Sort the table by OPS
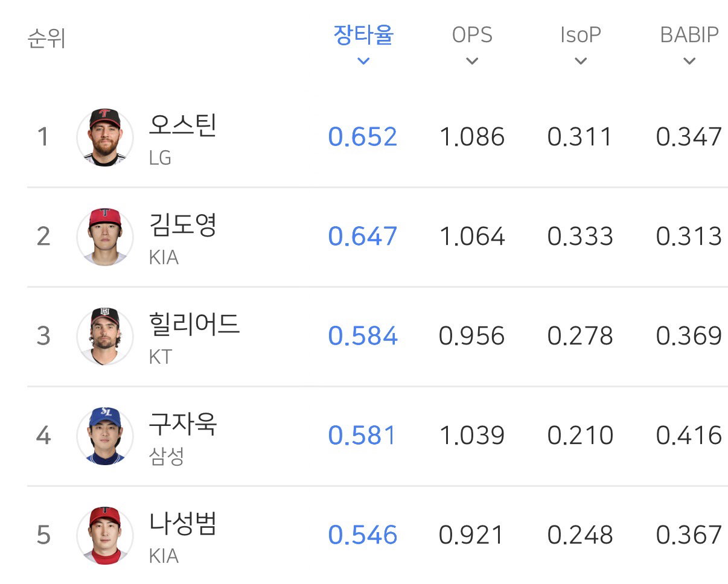Image resolution: width=728 pixels, height=584 pixels. pyautogui.click(x=472, y=35)
